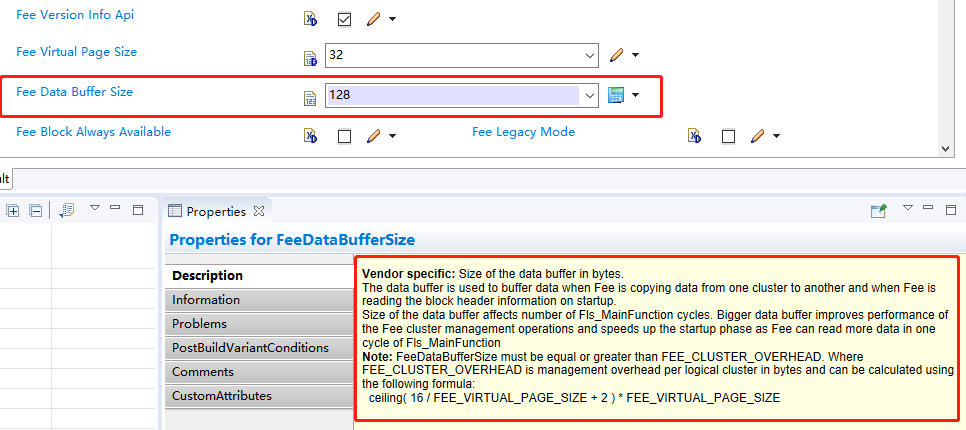Click the 'Vendor specific:' description text
The height and width of the screenshot is (430, 966).
click(x=408, y=274)
